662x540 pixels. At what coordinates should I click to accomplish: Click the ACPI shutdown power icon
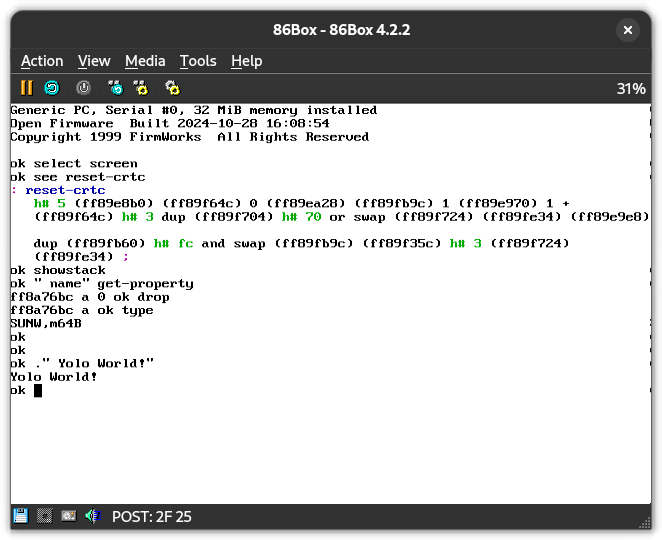point(84,88)
